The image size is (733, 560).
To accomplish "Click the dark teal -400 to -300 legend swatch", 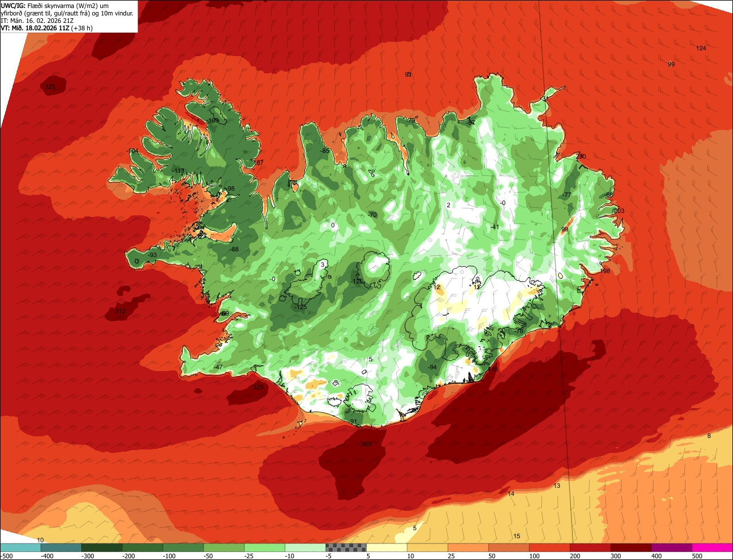I will click(61, 547).
